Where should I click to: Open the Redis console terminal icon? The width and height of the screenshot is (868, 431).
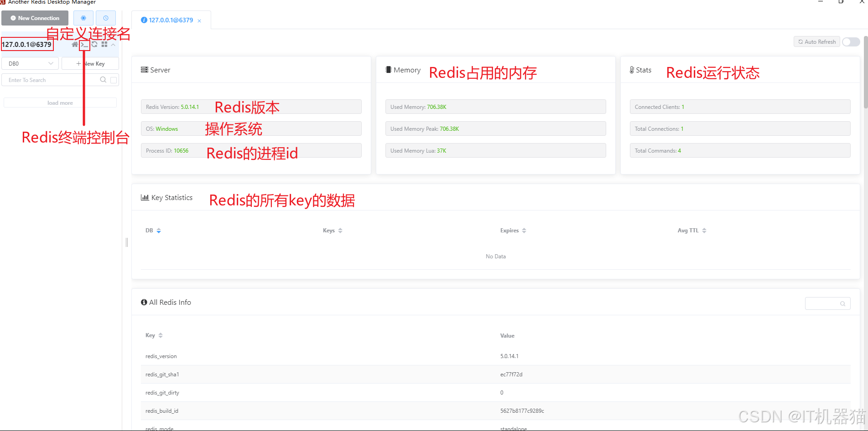point(84,45)
